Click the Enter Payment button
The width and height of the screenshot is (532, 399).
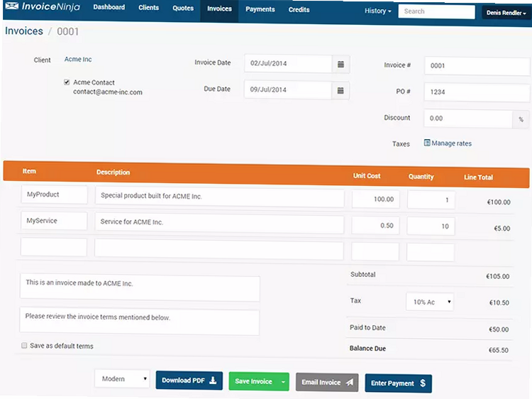point(399,383)
